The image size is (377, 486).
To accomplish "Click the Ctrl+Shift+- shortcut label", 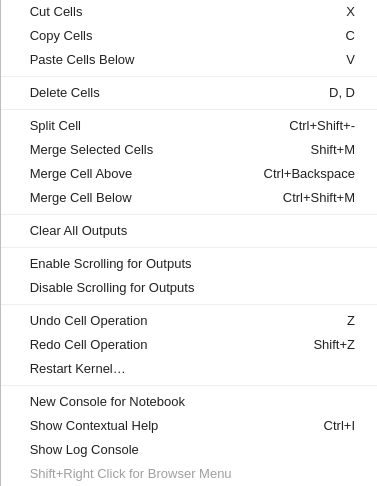I will pyautogui.click(x=322, y=126).
